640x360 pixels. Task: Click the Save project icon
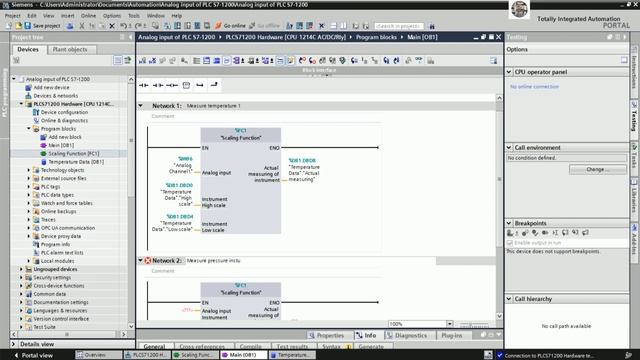point(27,25)
